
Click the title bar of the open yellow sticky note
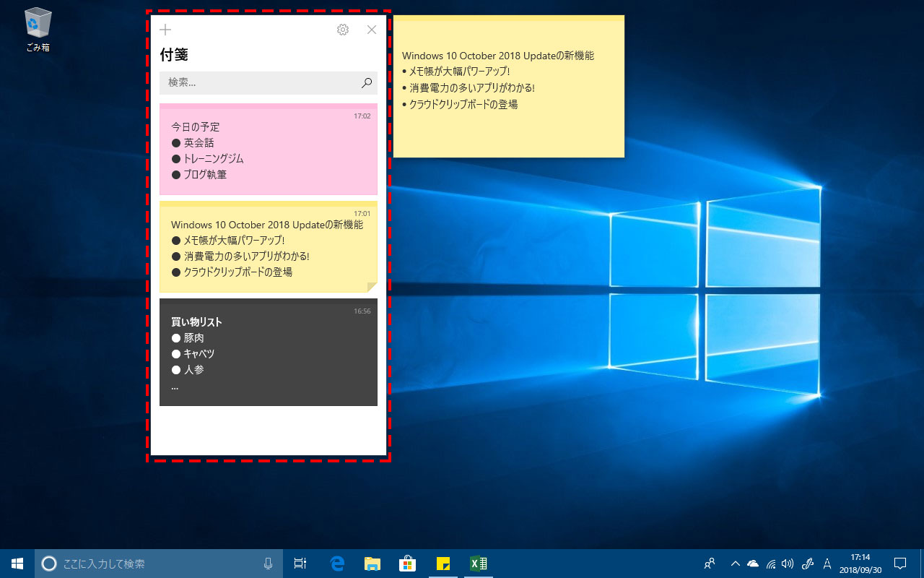coord(509,19)
